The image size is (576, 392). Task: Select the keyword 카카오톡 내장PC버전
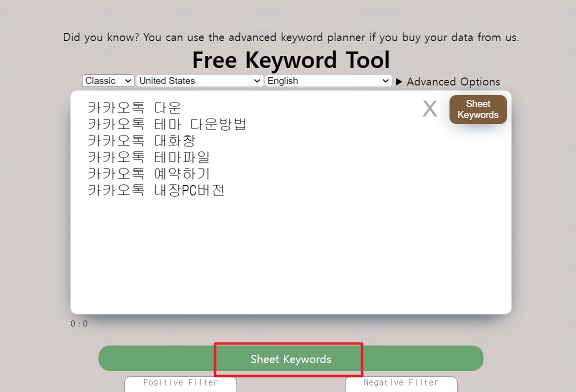(155, 190)
